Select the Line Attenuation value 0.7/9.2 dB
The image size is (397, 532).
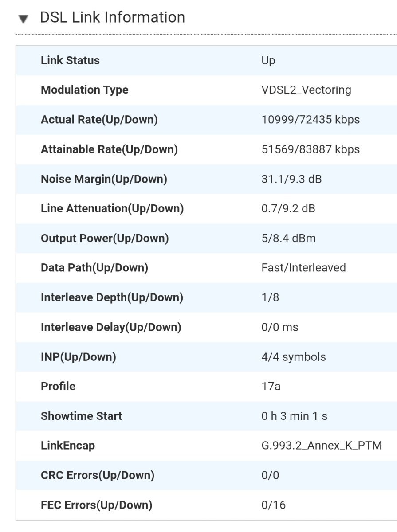coord(288,208)
